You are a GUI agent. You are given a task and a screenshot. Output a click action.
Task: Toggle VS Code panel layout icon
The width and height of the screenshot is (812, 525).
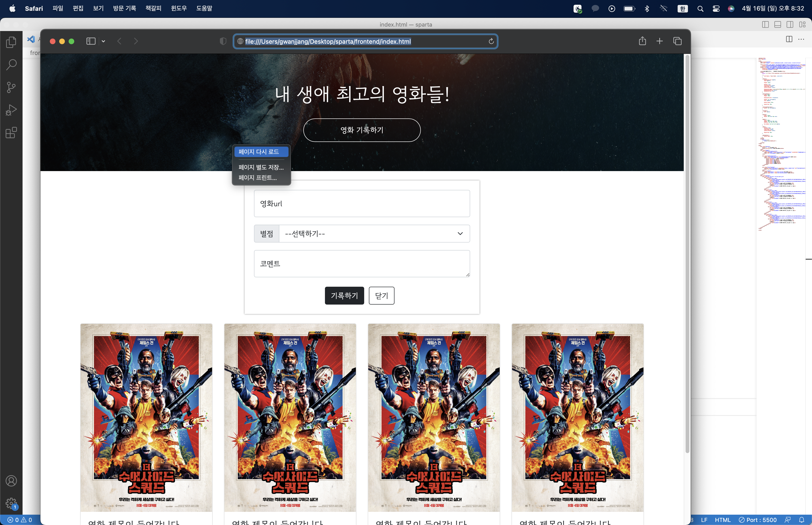(x=778, y=24)
